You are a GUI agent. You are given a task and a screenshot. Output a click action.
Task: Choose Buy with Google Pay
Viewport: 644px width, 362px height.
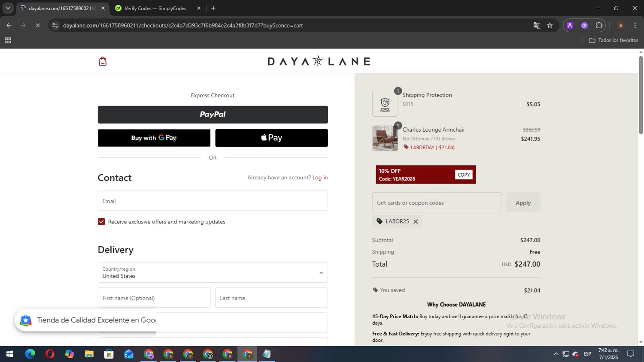pyautogui.click(x=154, y=138)
